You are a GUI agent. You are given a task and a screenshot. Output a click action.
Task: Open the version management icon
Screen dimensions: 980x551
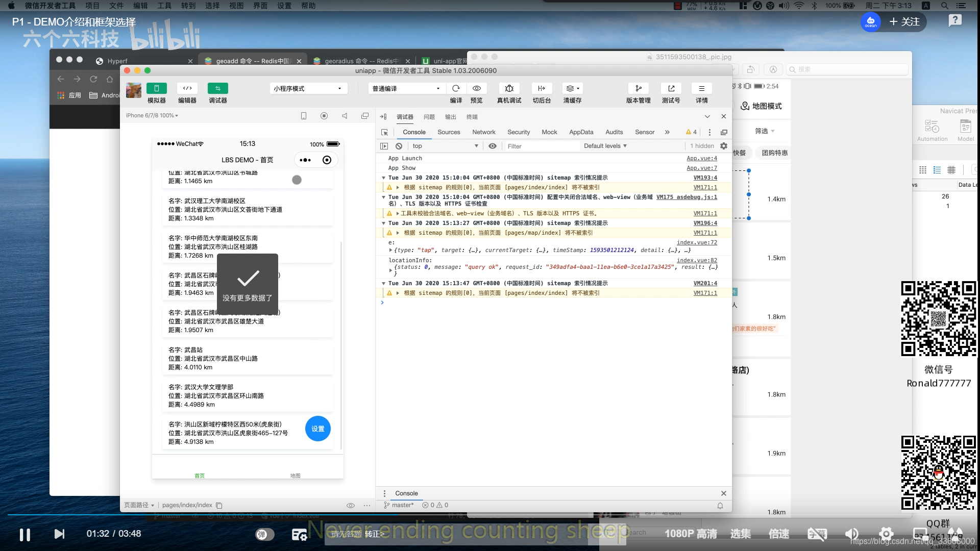pos(638,88)
